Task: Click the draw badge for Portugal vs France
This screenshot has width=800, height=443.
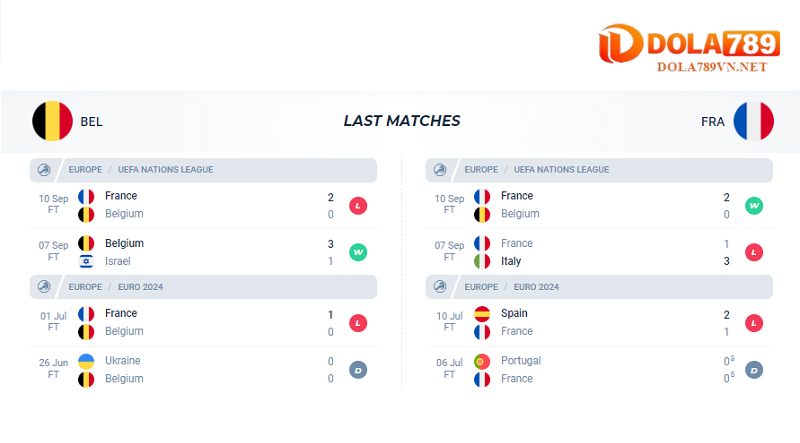Action: tap(755, 370)
